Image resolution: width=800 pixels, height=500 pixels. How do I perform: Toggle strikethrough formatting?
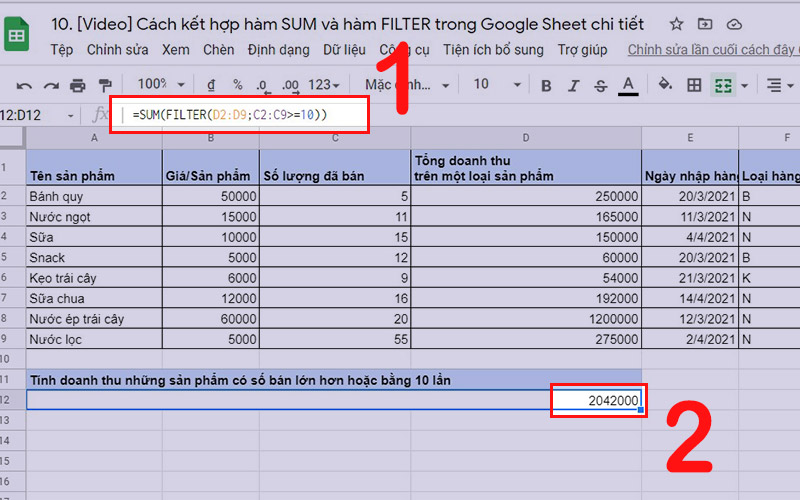(x=600, y=85)
